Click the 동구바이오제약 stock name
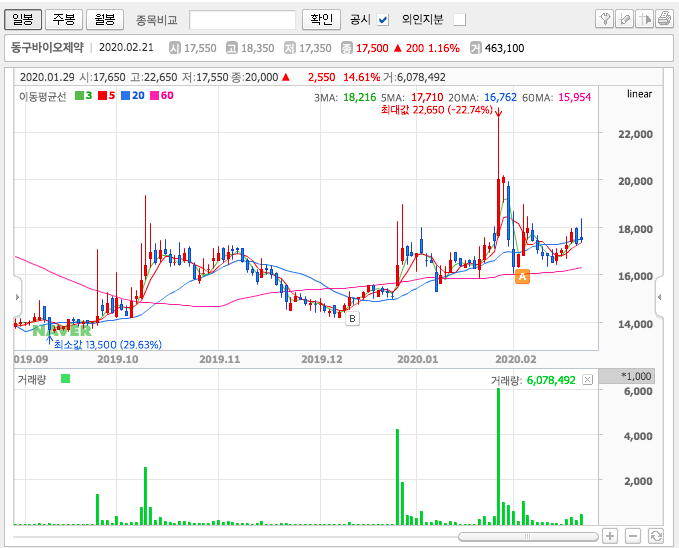 (x=47, y=48)
